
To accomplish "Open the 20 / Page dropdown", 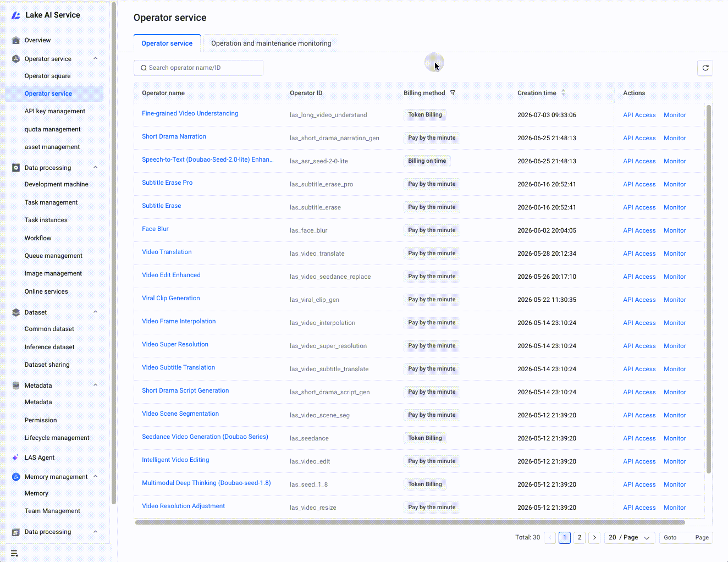I will (x=630, y=538).
